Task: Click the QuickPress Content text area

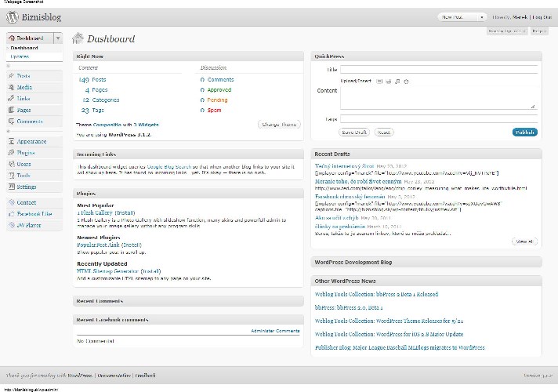Action: (x=439, y=97)
